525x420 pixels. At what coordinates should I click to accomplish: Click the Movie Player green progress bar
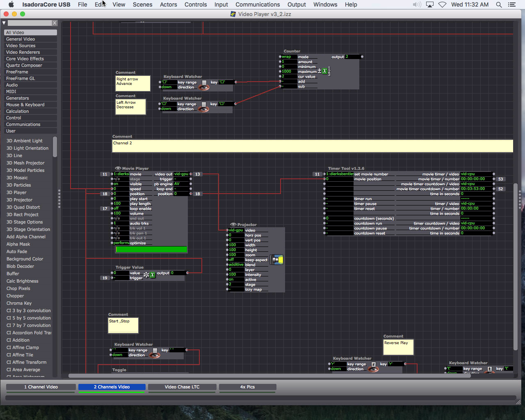pos(151,249)
